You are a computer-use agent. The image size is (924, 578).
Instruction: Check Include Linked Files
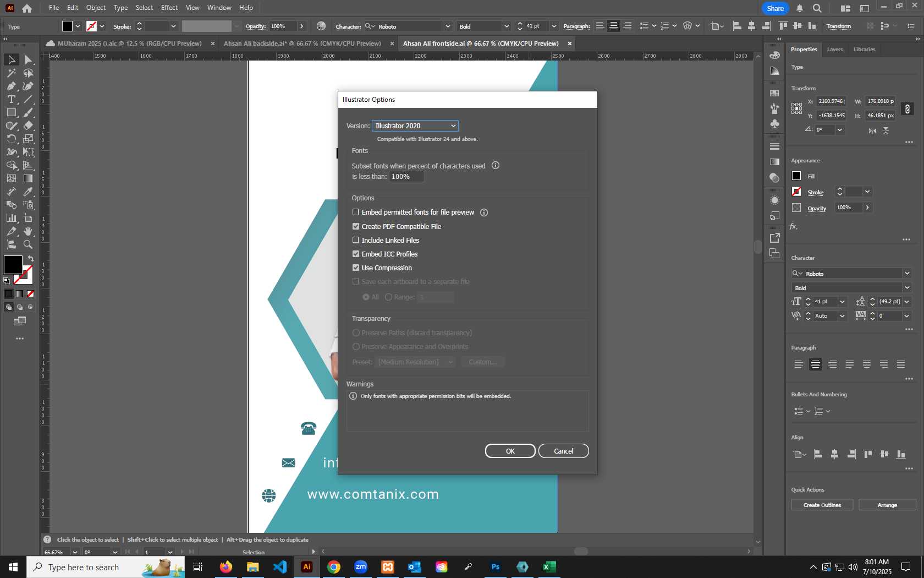click(356, 240)
